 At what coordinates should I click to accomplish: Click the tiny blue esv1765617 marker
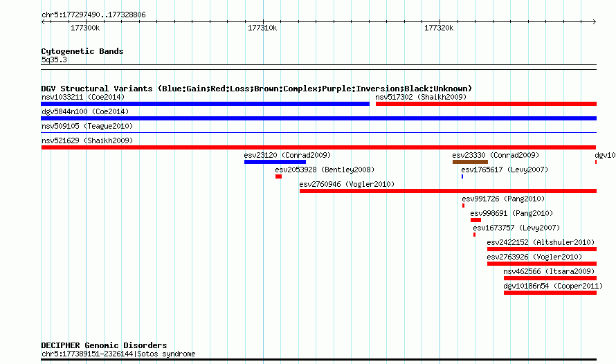(x=462, y=176)
